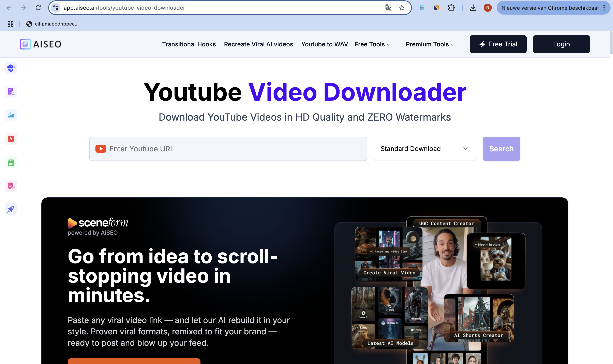Click the orange swirl extension icon

(x=436, y=8)
